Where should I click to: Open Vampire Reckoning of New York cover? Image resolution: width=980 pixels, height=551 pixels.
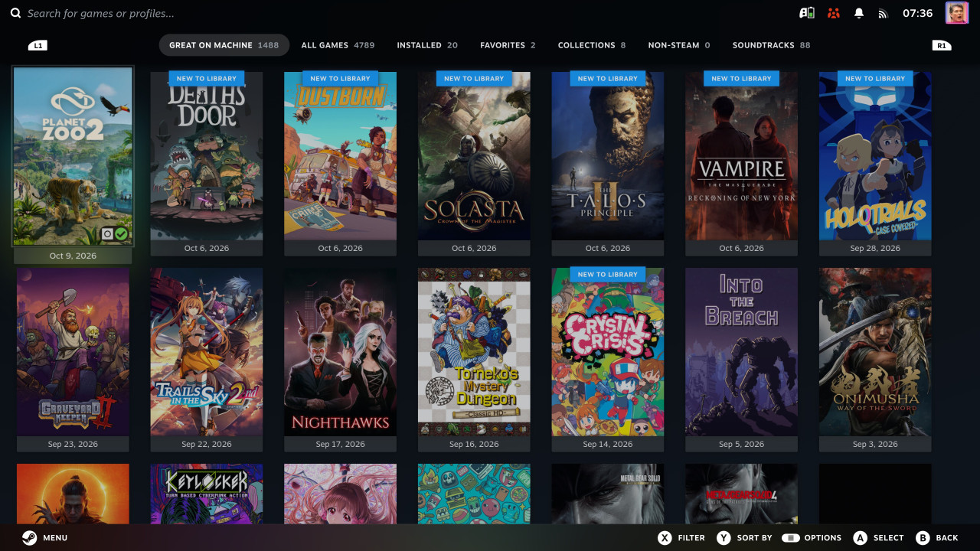pos(741,156)
